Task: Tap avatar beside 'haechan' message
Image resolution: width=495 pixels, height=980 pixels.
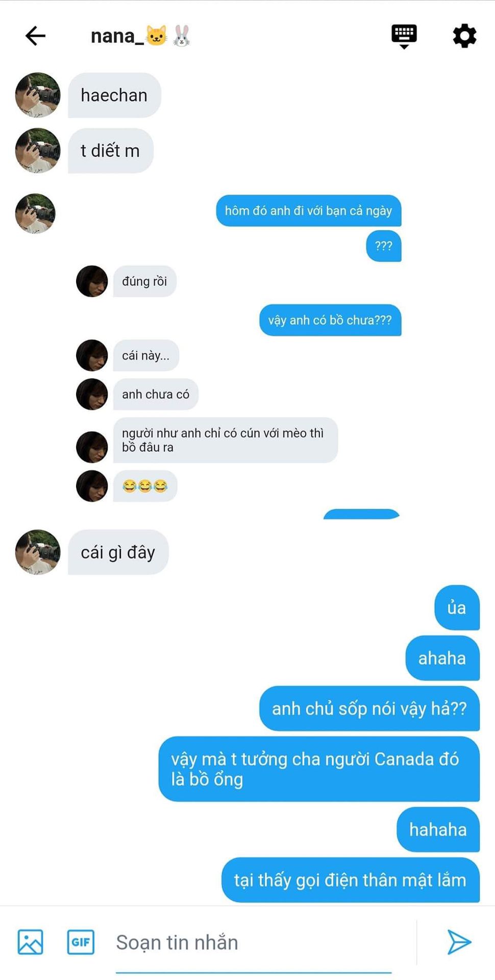Action: click(x=38, y=95)
